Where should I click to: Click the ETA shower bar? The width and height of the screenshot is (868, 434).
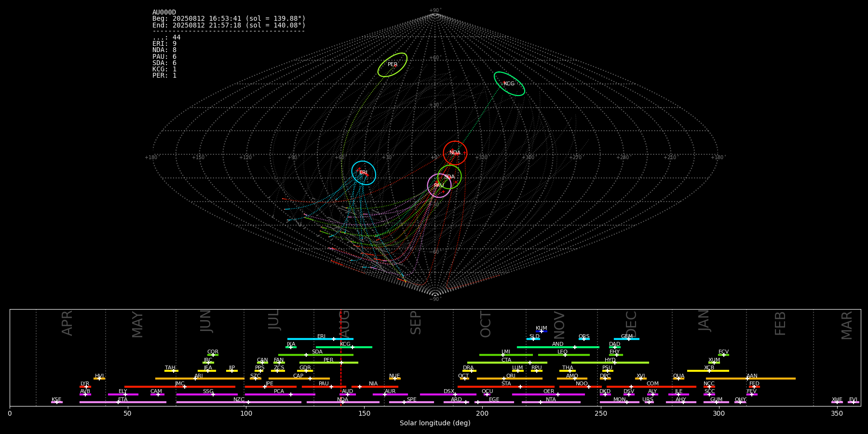coord(123,402)
